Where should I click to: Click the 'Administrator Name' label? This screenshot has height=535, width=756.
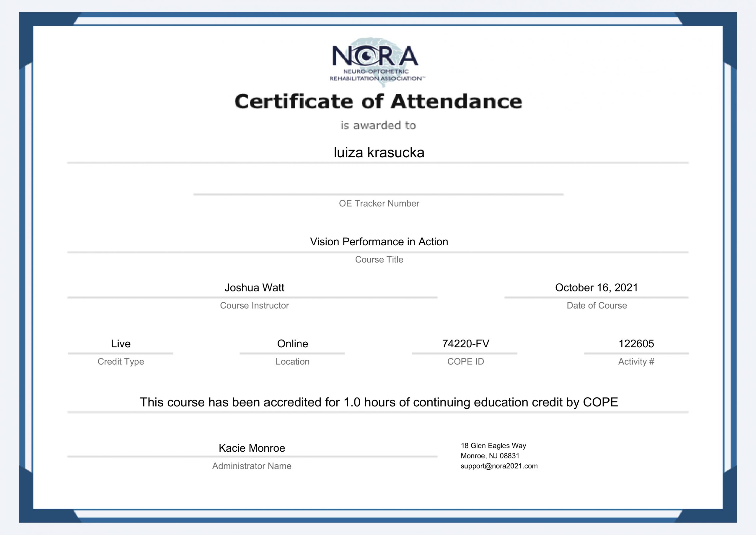pyautogui.click(x=252, y=466)
